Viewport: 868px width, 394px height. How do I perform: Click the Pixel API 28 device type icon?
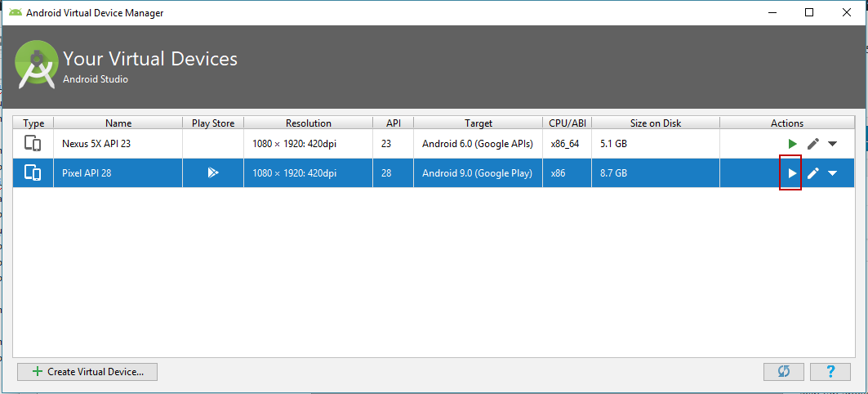[33, 173]
